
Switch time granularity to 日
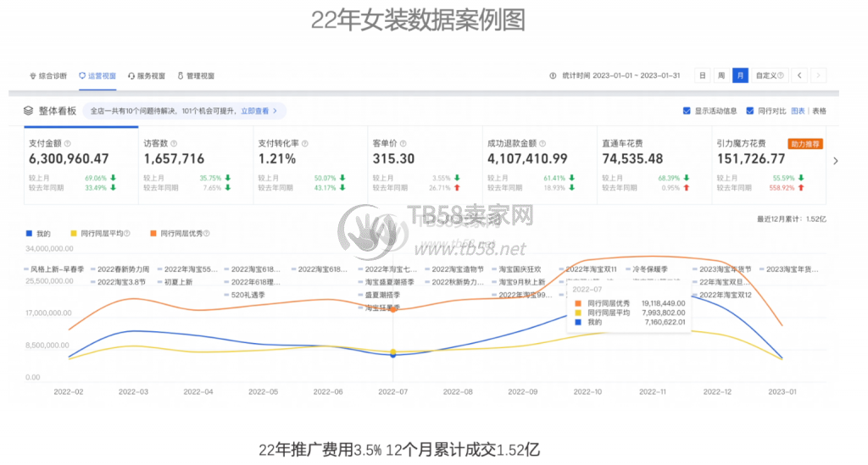(703, 75)
